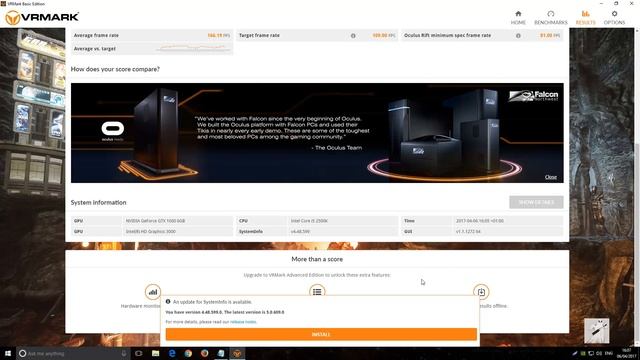This screenshot has width=640, height=360.
Task: Open the Options tab
Action: 614,18
